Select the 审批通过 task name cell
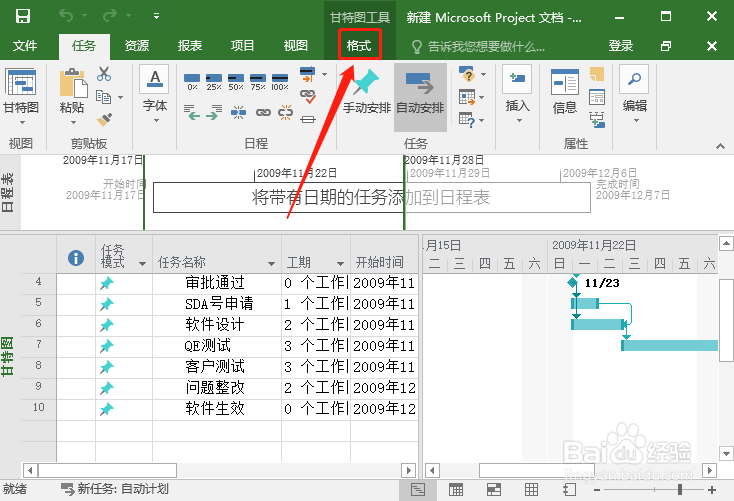Screen dimensions: 734x501 (x=217, y=283)
